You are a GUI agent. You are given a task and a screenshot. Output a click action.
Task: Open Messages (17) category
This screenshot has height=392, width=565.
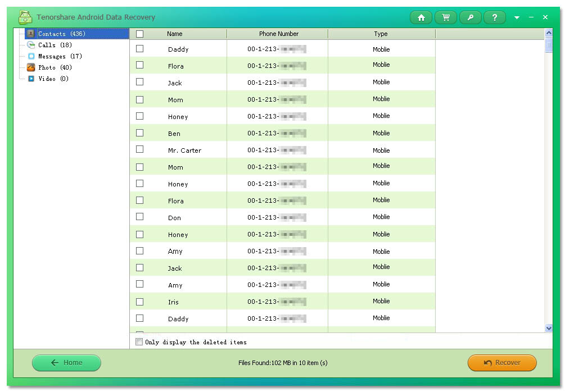click(x=60, y=56)
